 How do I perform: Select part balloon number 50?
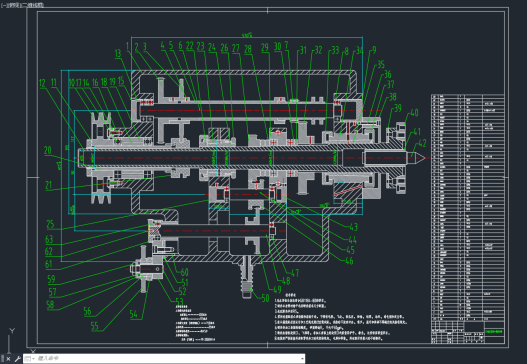pos(265,298)
